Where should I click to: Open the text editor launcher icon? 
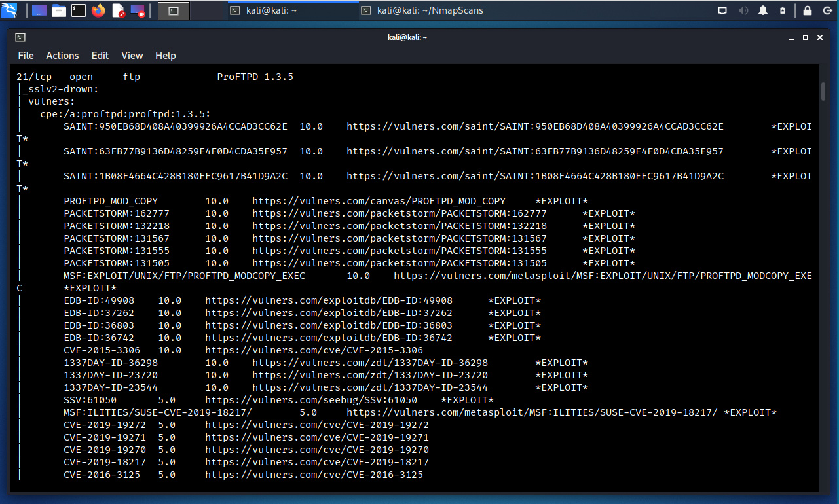[119, 10]
